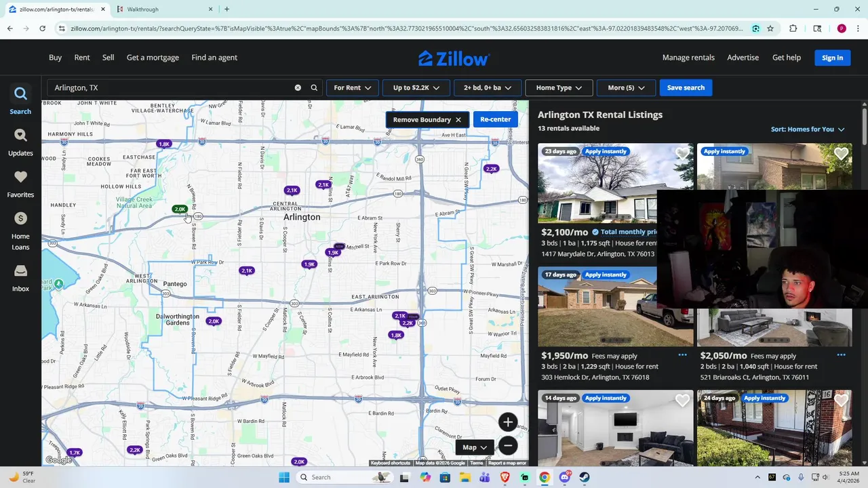Zoom out on the map

(x=508, y=446)
